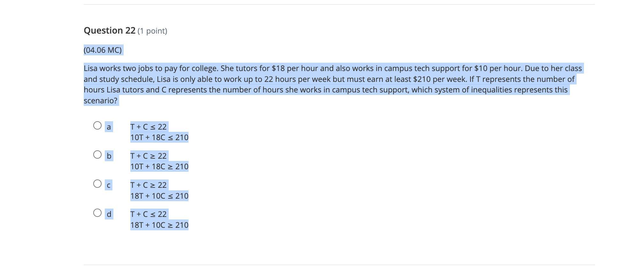Select radio button for option c

tap(97, 184)
